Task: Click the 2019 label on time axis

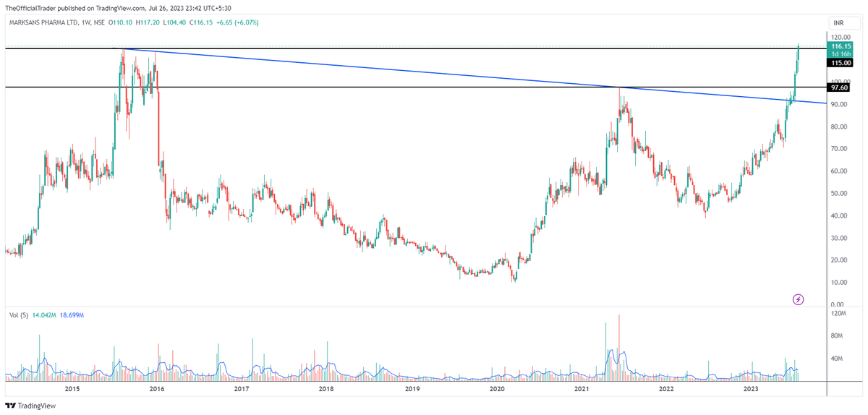Action: pos(412,389)
